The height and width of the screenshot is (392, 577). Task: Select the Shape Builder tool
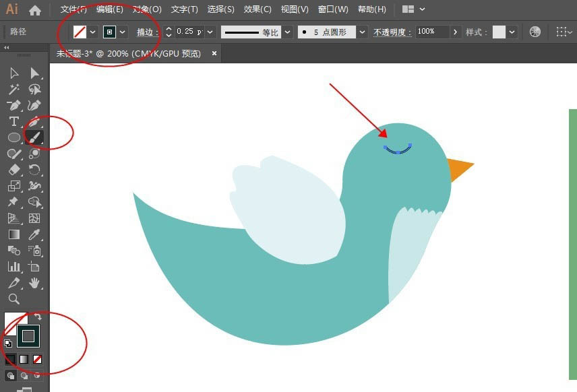pyautogui.click(x=35, y=202)
